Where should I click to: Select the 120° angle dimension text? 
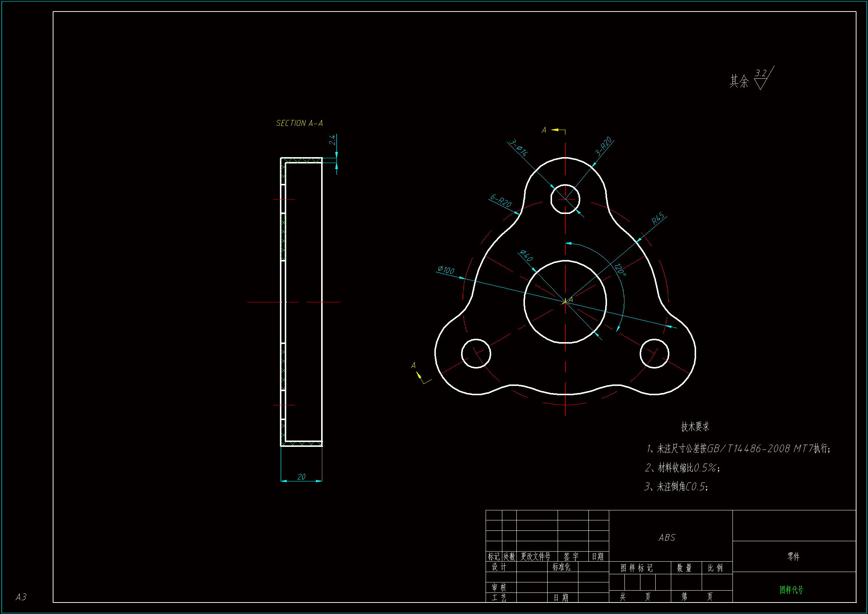620,270
